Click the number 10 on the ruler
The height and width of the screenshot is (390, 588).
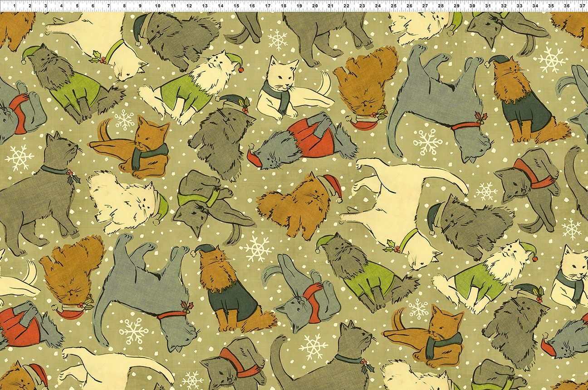[x=157, y=6]
